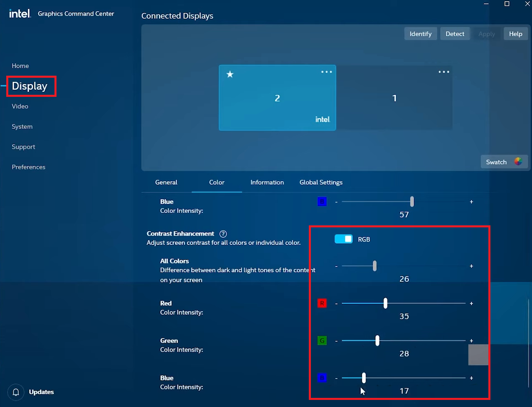Click the star icon on display 2

(230, 74)
